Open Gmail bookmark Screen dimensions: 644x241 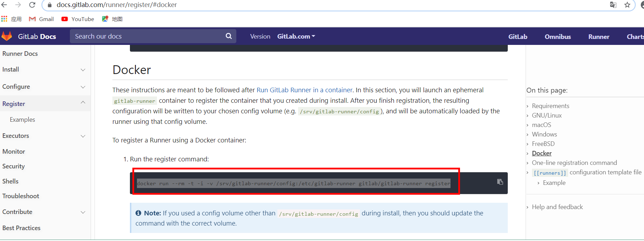tap(41, 19)
